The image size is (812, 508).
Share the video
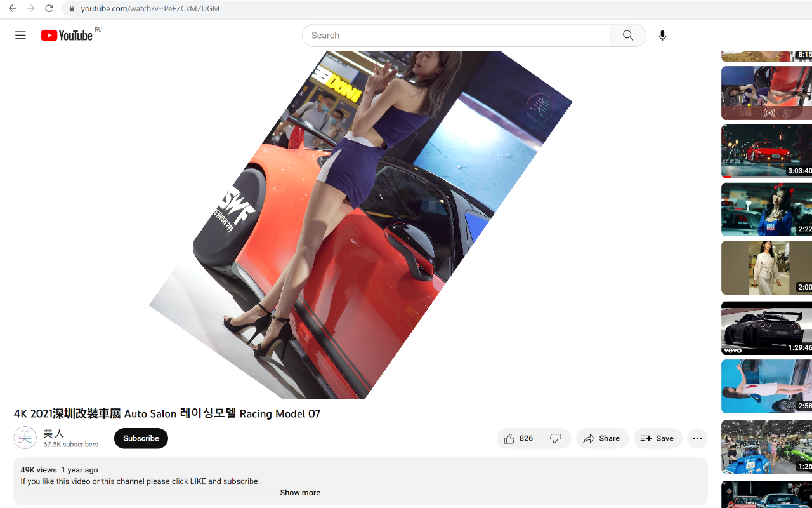[x=602, y=438]
